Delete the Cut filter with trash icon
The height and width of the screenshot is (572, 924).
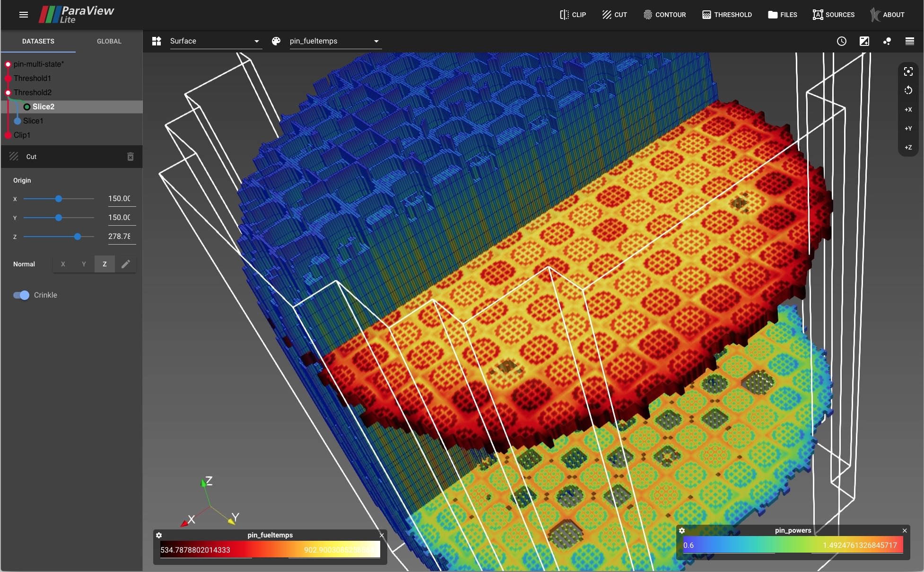(x=131, y=157)
